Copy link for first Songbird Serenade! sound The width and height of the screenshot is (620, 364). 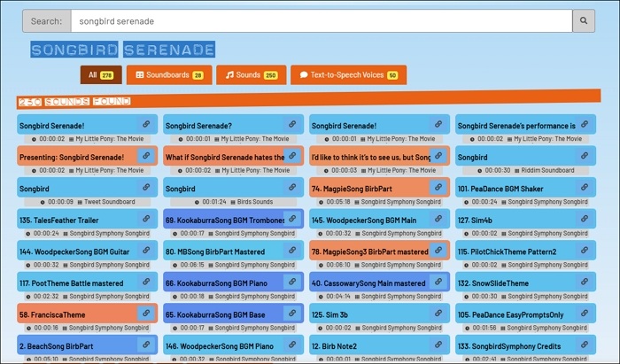point(146,124)
